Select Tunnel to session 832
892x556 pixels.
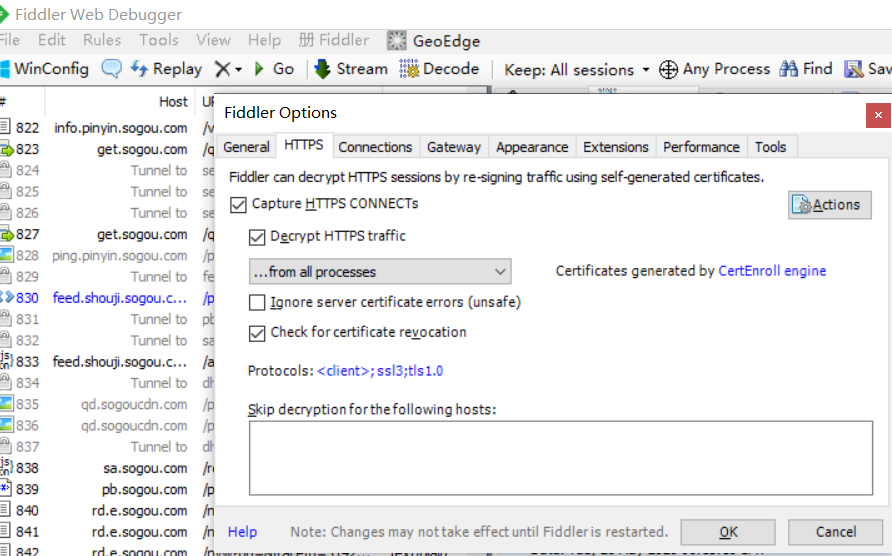click(107, 340)
